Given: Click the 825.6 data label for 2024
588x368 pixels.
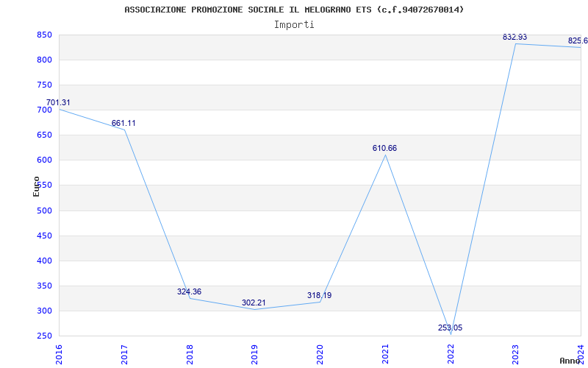Looking at the screenshot, I should coord(578,40).
